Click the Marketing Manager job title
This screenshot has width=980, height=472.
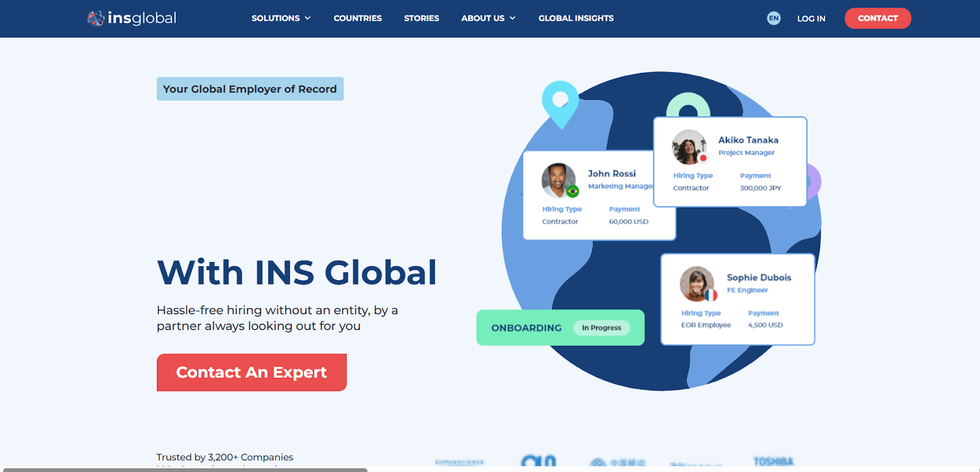(621, 186)
